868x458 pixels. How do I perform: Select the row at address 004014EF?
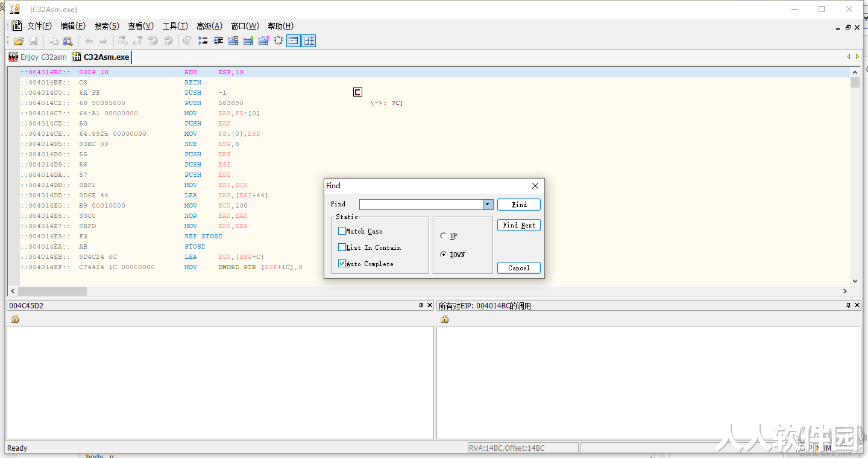point(435,267)
